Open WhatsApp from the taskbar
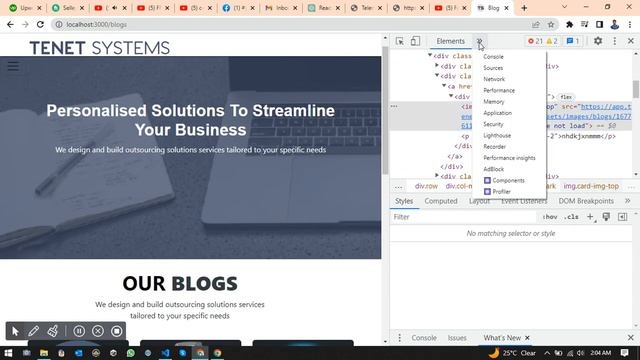640x360 pixels. 131,353
